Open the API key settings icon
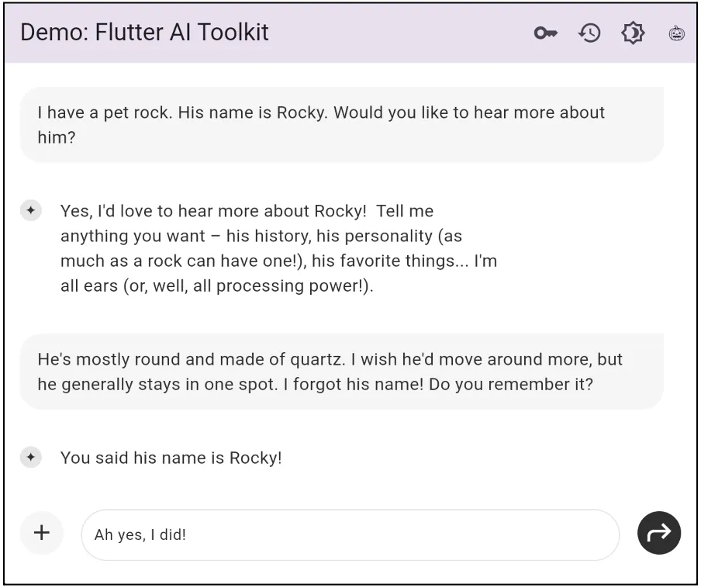This screenshot has width=701, height=588. [545, 33]
